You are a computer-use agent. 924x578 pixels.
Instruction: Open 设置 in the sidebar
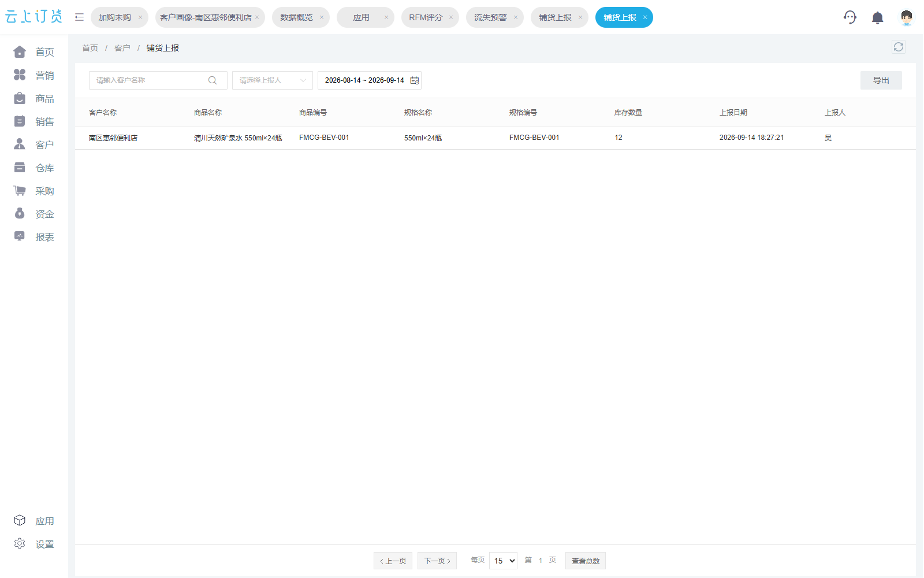pyautogui.click(x=34, y=544)
